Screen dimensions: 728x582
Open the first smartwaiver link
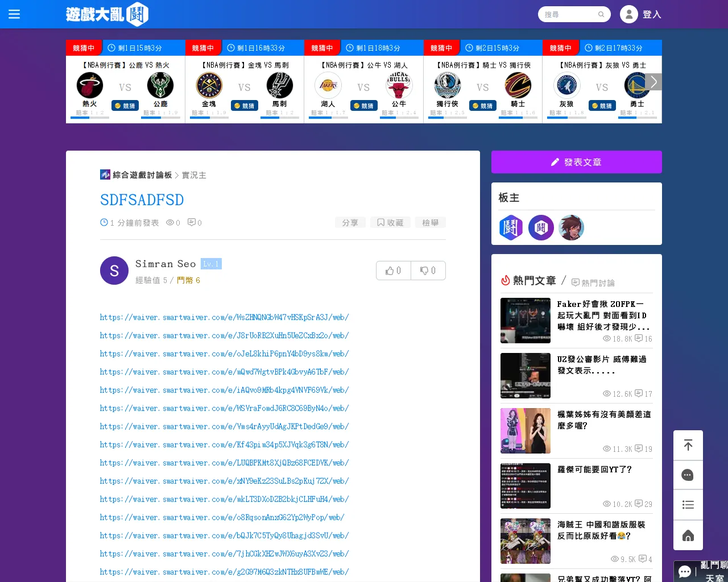[x=224, y=318]
